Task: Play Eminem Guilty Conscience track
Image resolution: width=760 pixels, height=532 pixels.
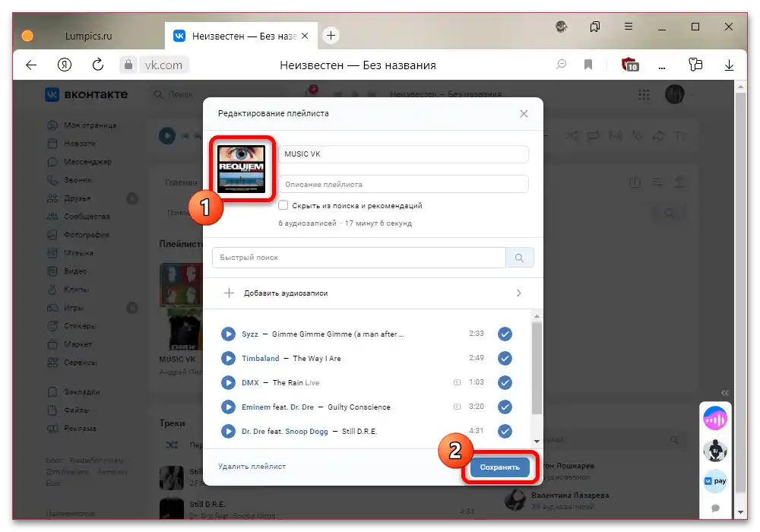Action: [228, 407]
